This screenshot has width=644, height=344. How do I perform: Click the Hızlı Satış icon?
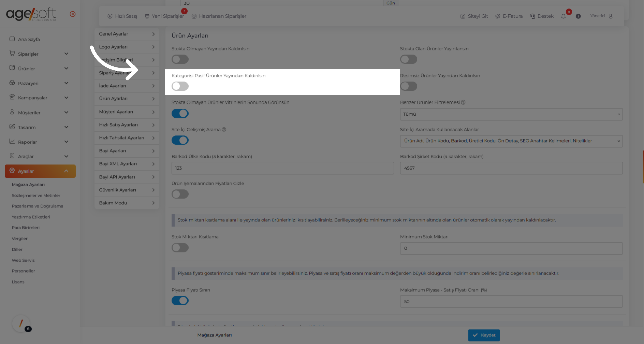(110, 16)
